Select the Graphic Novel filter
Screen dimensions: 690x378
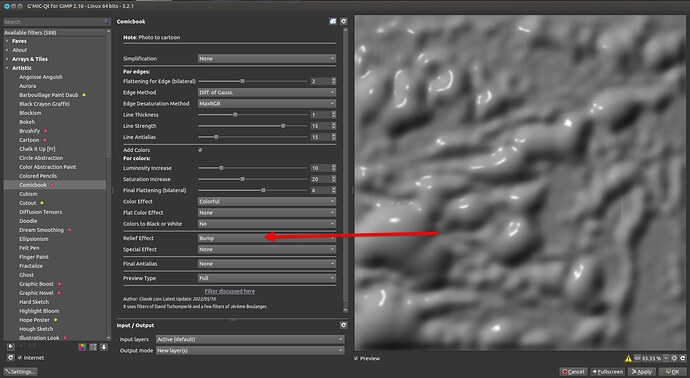pyautogui.click(x=36, y=293)
